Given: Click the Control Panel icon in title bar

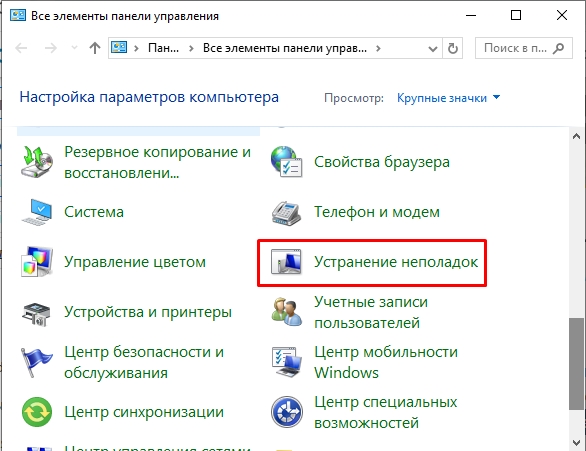Looking at the screenshot, I should [x=18, y=16].
